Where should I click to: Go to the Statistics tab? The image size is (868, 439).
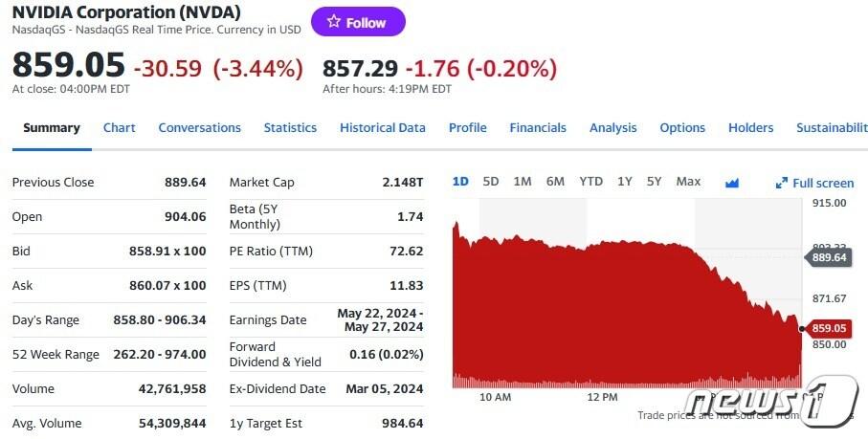[290, 128]
